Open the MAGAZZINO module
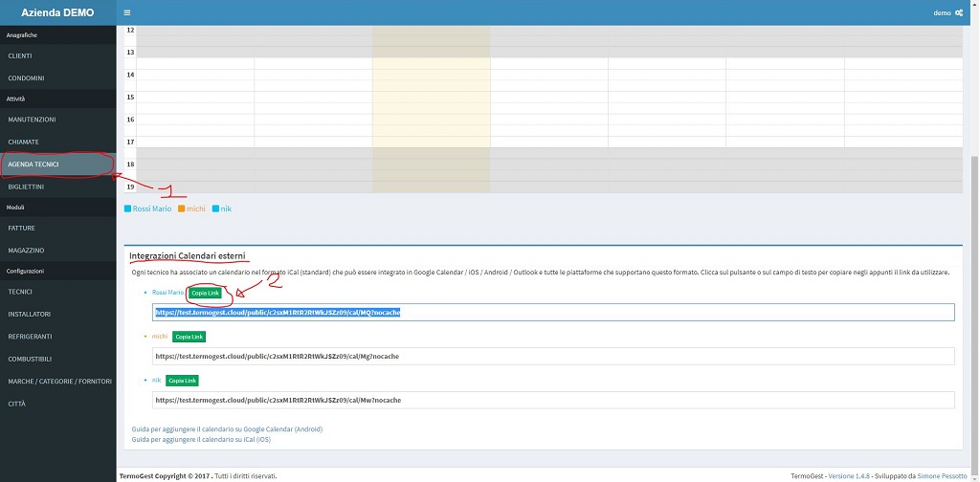Screen dimensions: 980x482 (x=58, y=251)
